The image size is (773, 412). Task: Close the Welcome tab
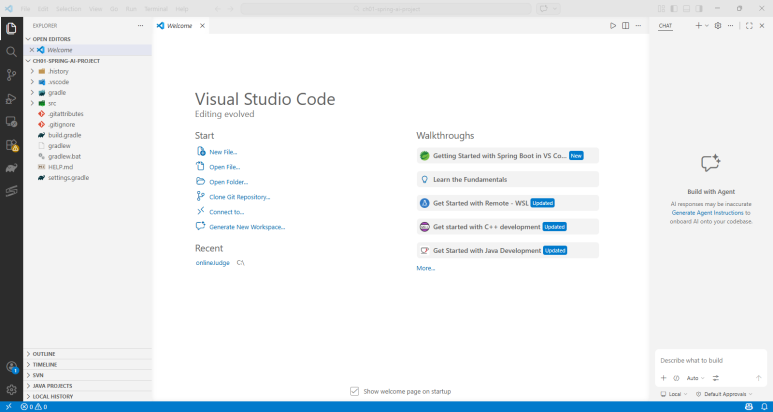[x=202, y=25]
